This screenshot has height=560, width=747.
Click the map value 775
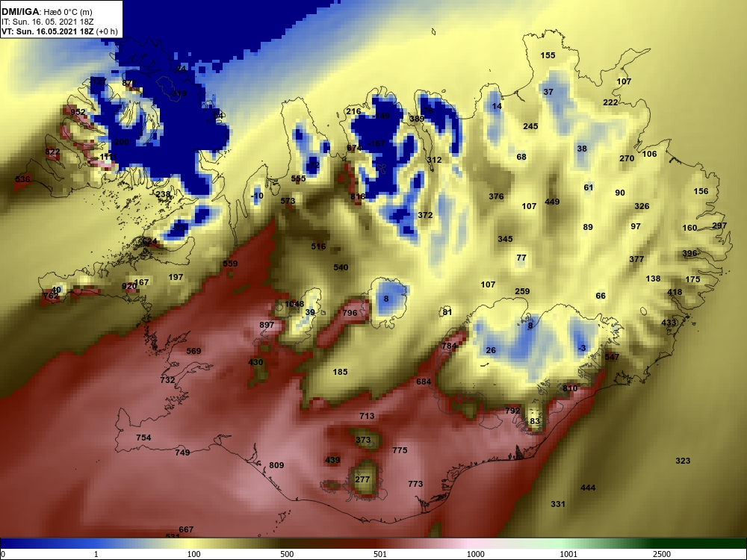400,450
